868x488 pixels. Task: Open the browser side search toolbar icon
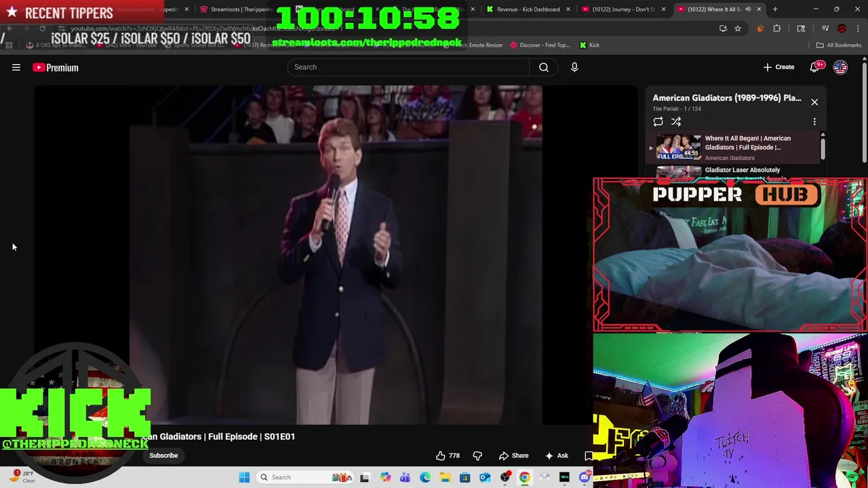(801, 28)
